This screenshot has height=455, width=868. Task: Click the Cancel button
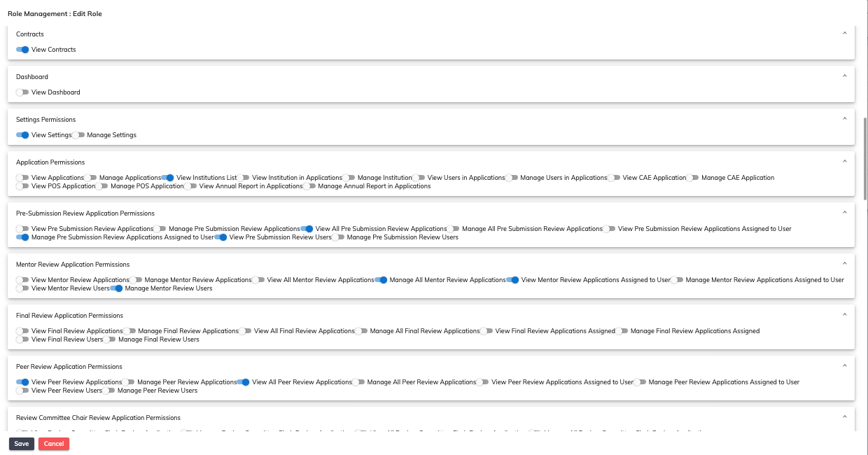tap(54, 444)
